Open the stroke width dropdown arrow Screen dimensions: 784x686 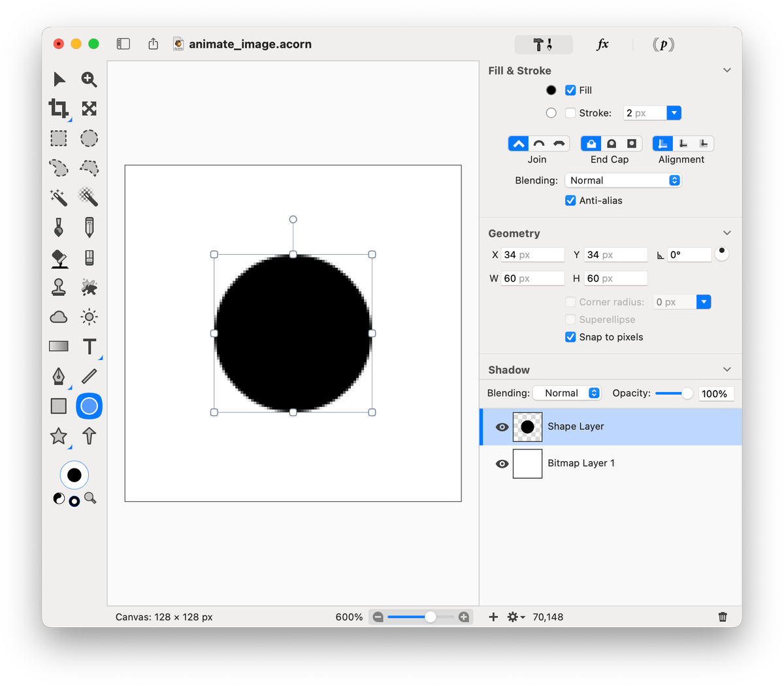[674, 113]
